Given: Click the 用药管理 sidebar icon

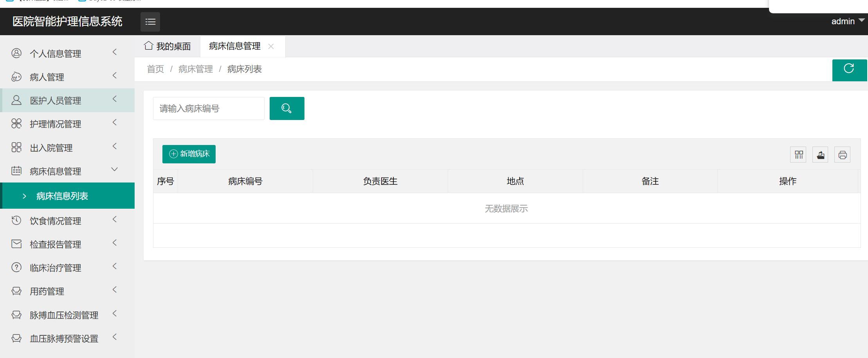Looking at the screenshot, I should [16, 291].
